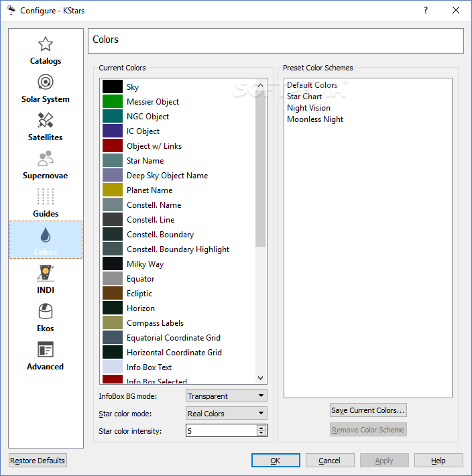Click the Sky color swatch

point(113,86)
